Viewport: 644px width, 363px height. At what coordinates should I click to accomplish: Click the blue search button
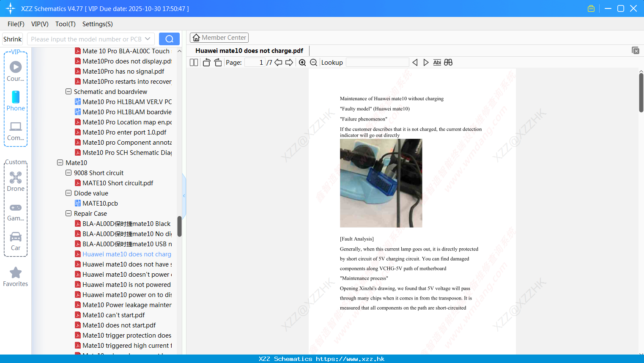pos(169,39)
